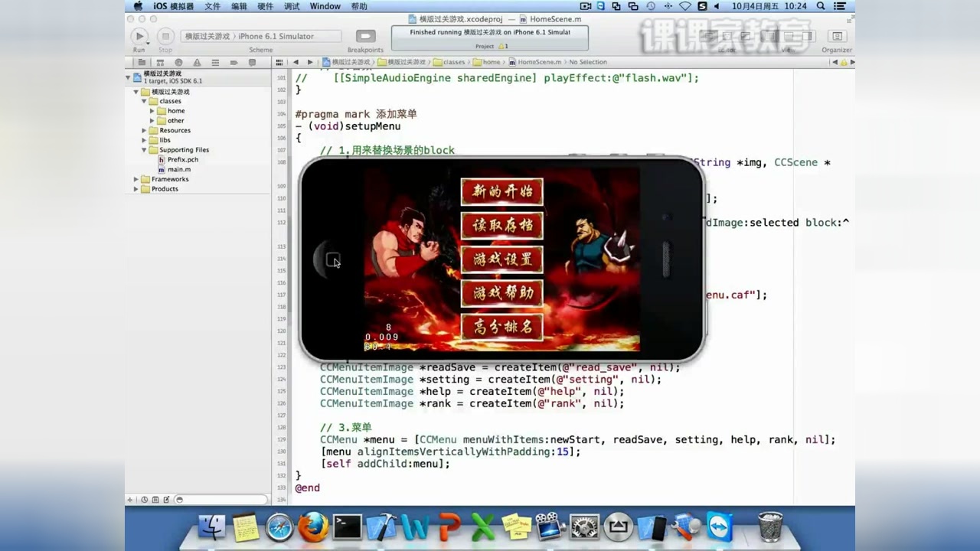Click the navigator filter search field

pos(221,500)
